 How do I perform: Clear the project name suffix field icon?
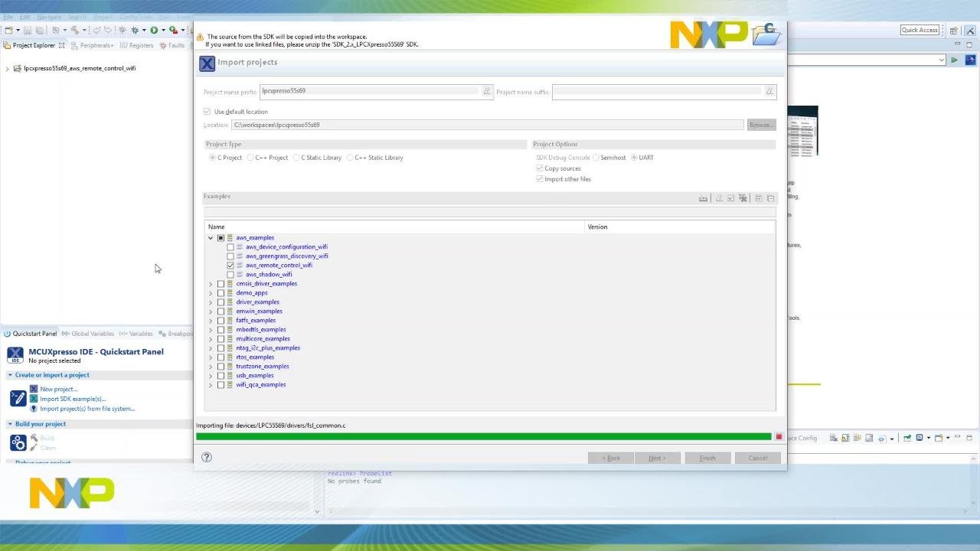pyautogui.click(x=769, y=92)
